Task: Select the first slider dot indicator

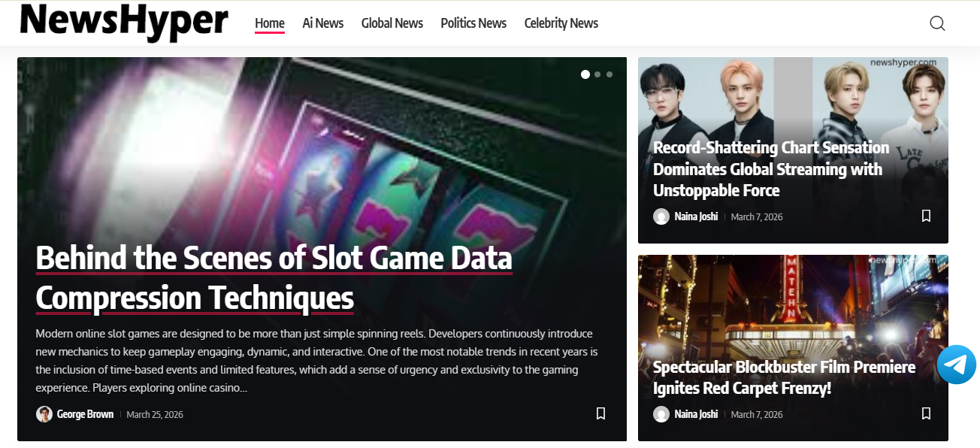Action: tap(585, 74)
